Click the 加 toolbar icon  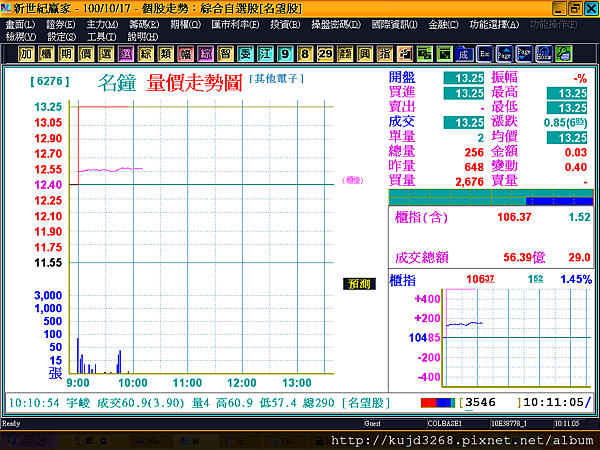coord(26,54)
